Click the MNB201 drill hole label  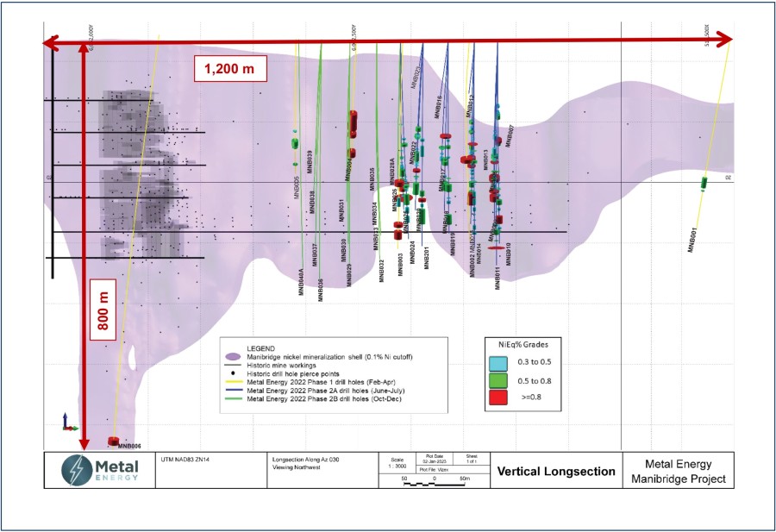click(427, 257)
